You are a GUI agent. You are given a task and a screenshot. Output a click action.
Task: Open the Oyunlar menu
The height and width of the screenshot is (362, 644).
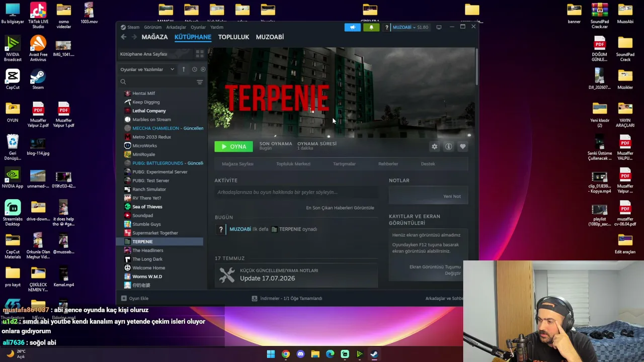[198, 27]
